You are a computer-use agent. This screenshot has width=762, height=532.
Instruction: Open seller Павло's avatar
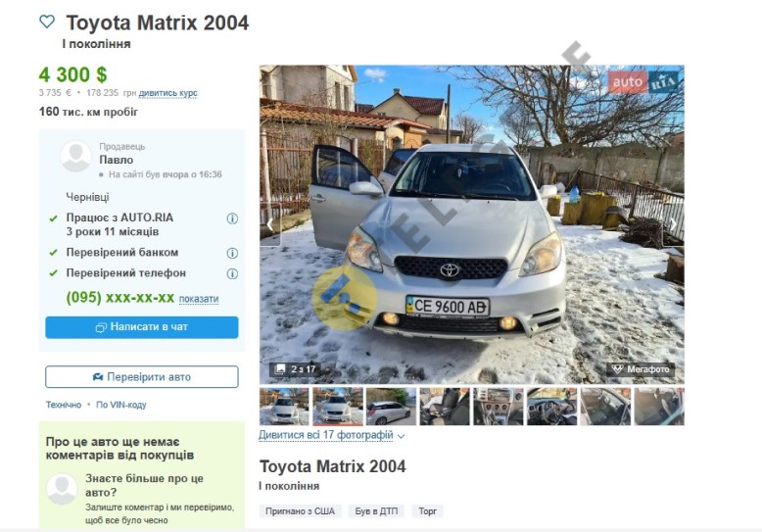point(75,157)
